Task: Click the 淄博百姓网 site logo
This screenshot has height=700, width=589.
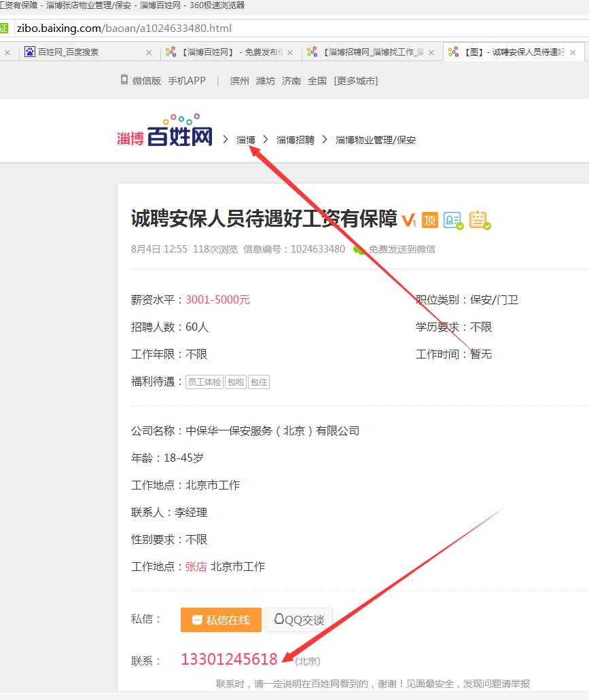Action: point(164,134)
